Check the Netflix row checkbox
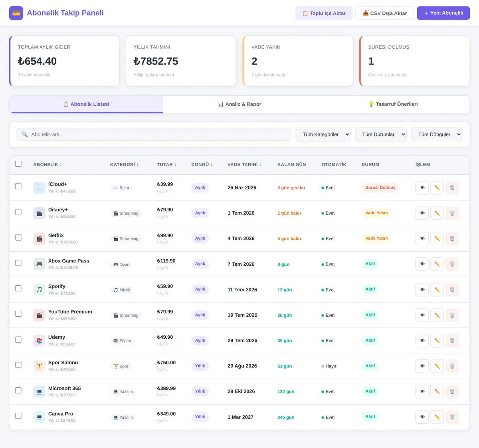The image size is (479, 448). pyautogui.click(x=18, y=237)
